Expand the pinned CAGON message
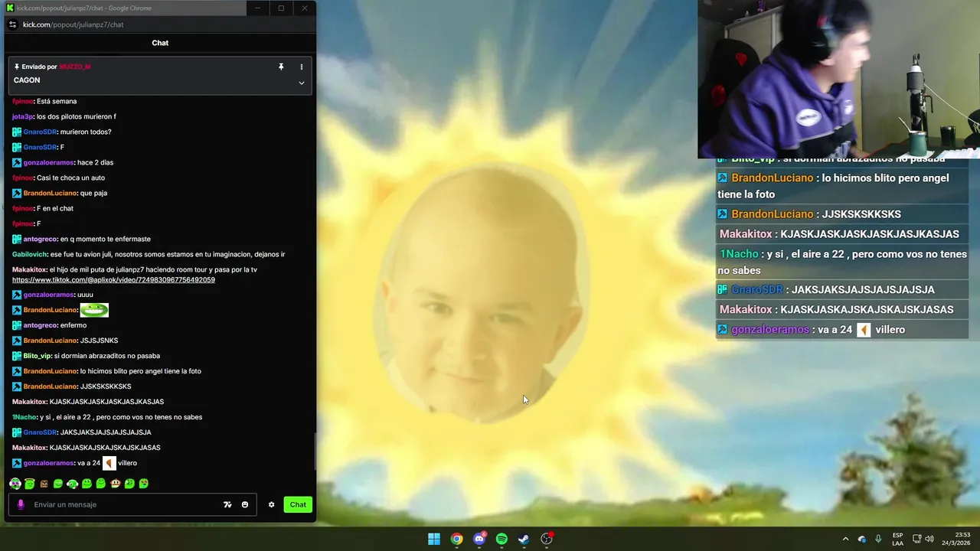980x551 pixels. point(302,83)
